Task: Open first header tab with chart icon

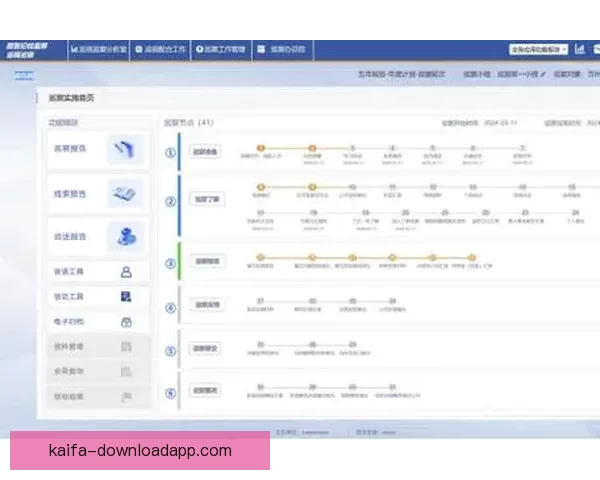Action: [x=99, y=49]
